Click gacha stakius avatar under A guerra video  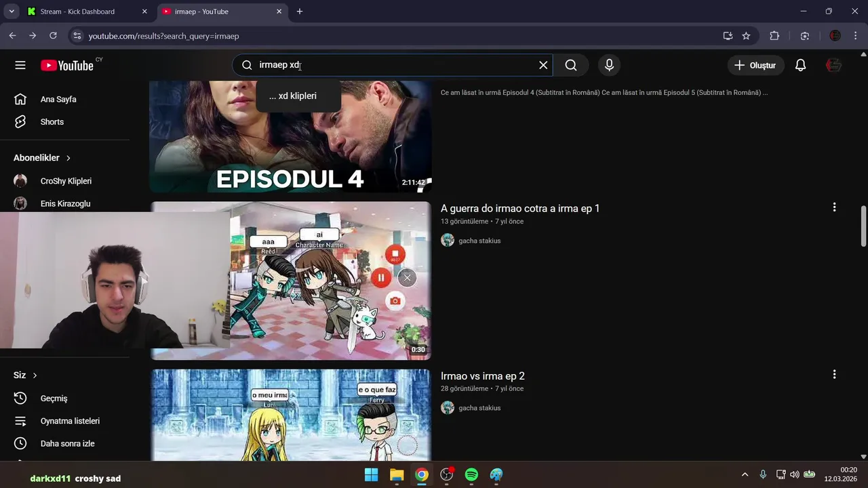[448, 241]
